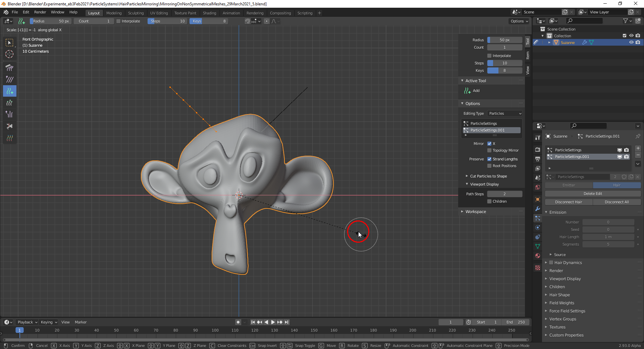Select the Cut particle tool

[x=9, y=126]
